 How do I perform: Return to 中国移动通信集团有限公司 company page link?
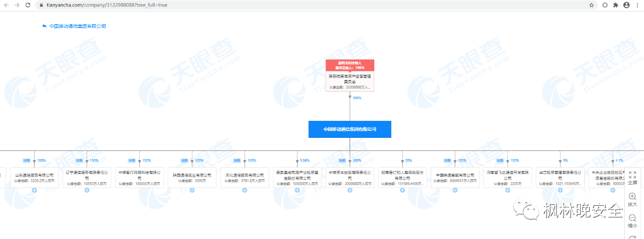[x=77, y=26]
